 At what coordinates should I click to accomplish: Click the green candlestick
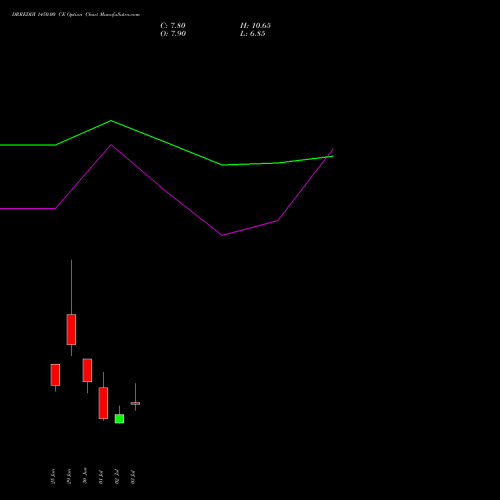[119, 419]
